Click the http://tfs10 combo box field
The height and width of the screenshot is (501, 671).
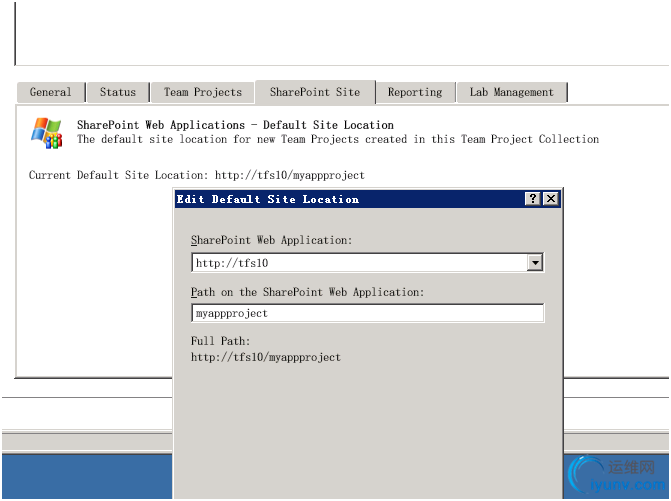pos(368,263)
